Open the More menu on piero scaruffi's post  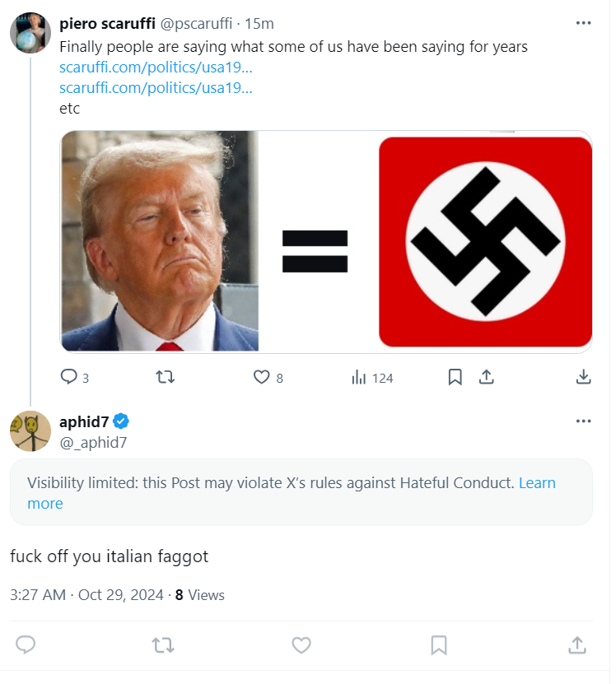[x=583, y=23]
